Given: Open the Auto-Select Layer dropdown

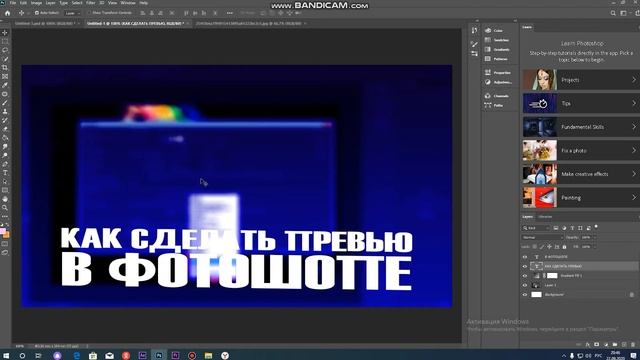Looking at the screenshot, I should click(72, 13).
